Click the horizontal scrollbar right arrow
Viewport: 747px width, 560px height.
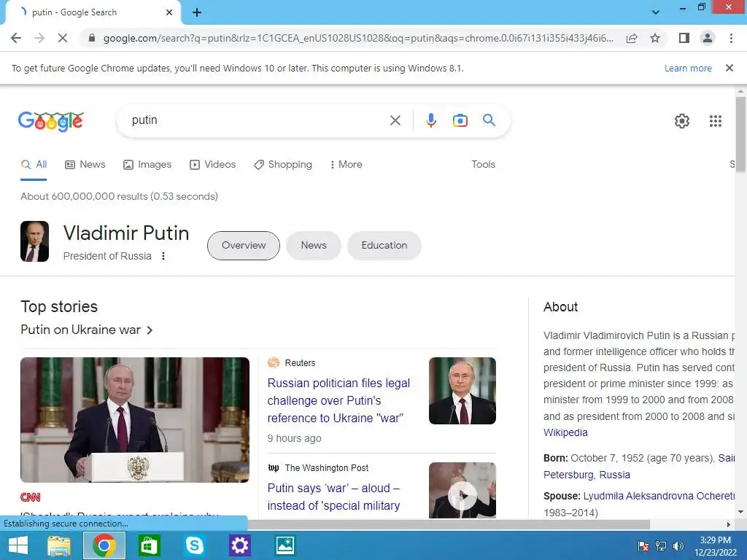[x=729, y=525]
